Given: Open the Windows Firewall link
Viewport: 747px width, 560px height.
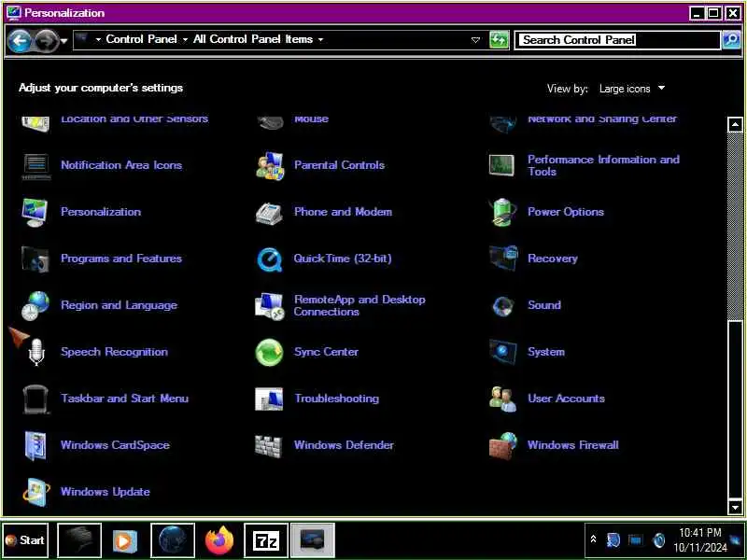Looking at the screenshot, I should (573, 445).
